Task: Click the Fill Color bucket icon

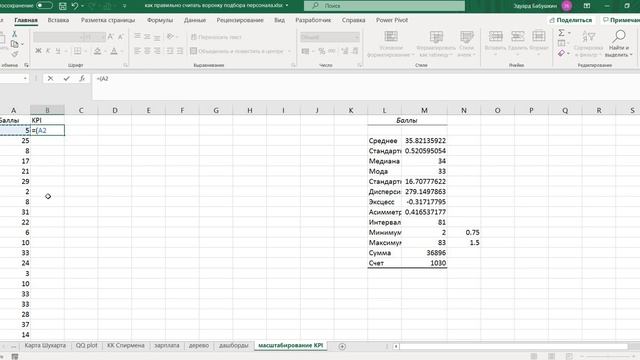Action: click(97, 51)
